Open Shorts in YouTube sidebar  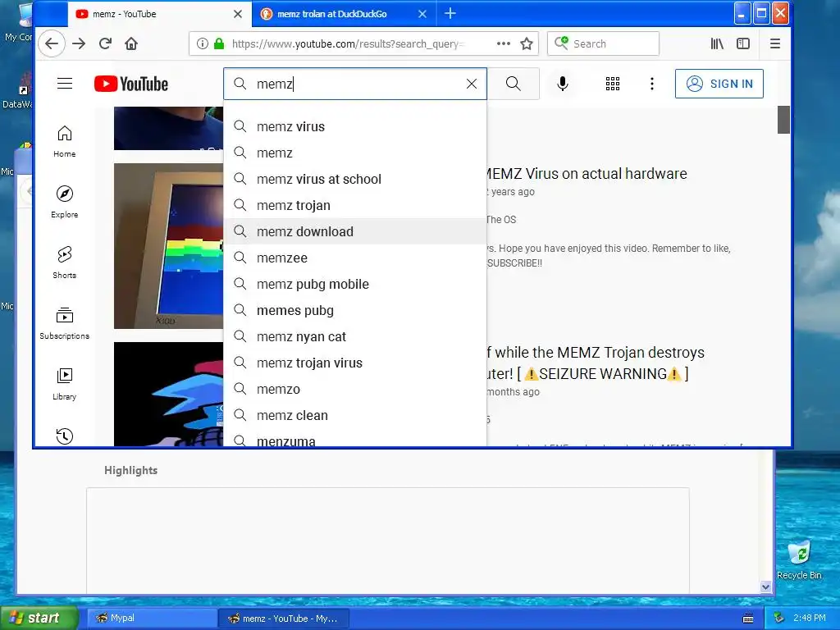(x=64, y=262)
